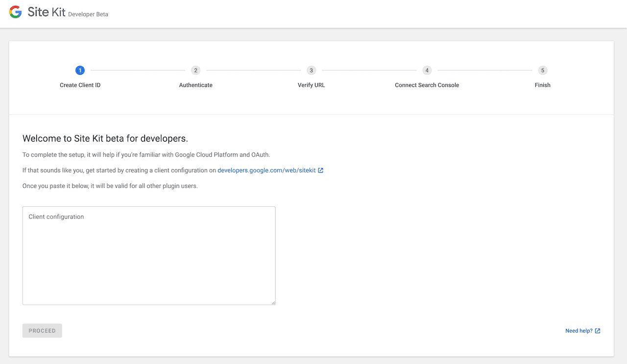Click the Google G logo

point(16,12)
